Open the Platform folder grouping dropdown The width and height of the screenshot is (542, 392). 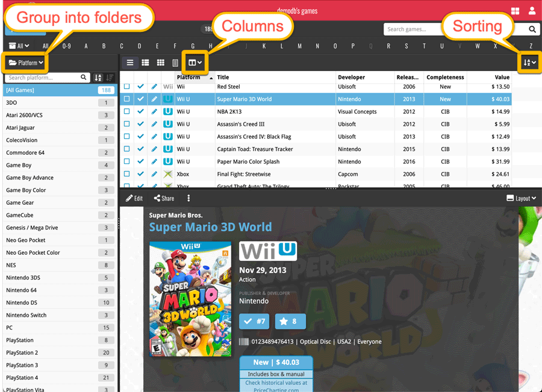coord(26,63)
